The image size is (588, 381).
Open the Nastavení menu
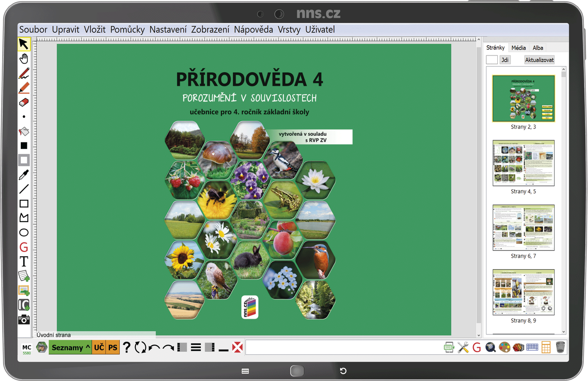point(169,29)
